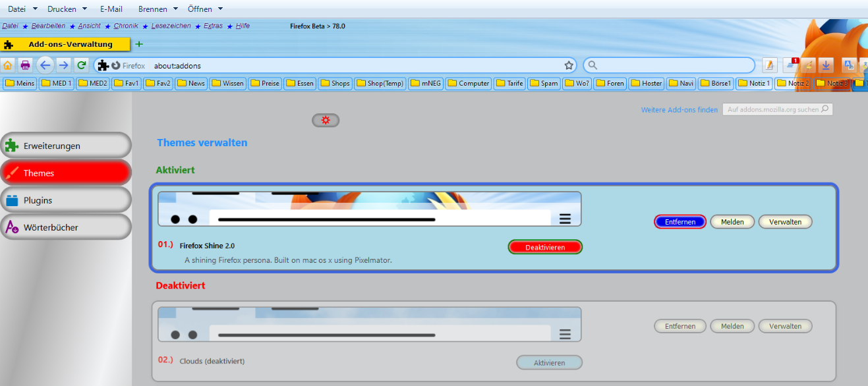Click the Weitere Add-ons finden link
Image resolution: width=868 pixels, height=386 pixels.
coord(680,110)
